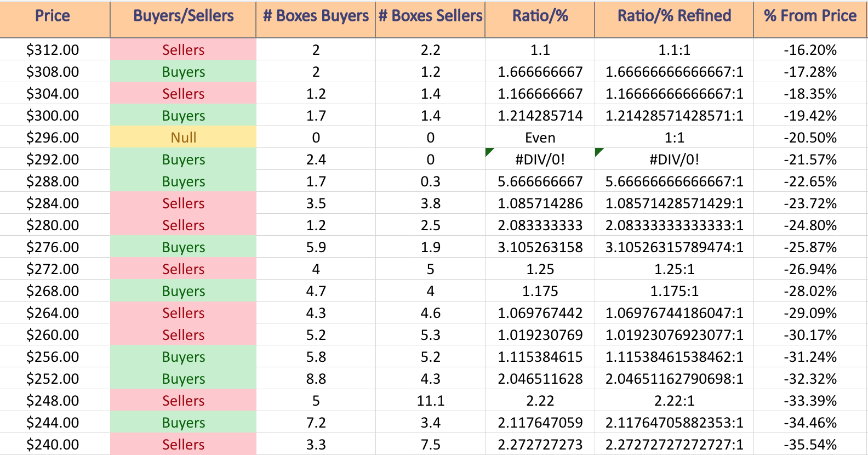Screen dimensions: 868x455
Task: Click the 8.8 boxes buyers cell
Action: click(x=316, y=379)
